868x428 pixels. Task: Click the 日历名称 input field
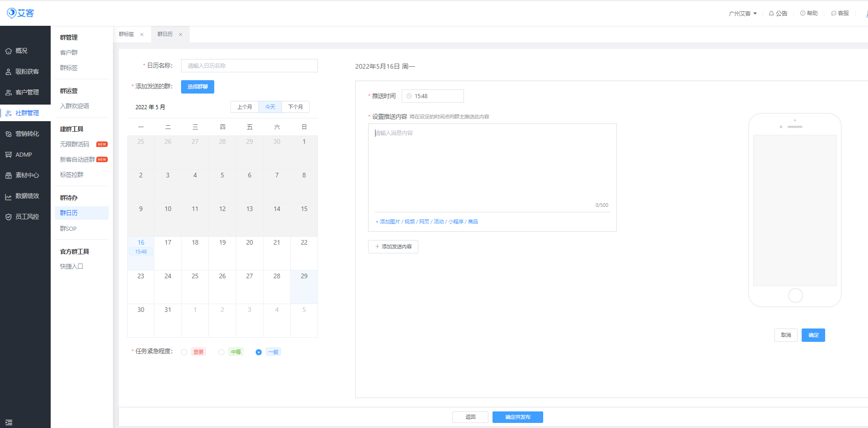[x=249, y=66]
